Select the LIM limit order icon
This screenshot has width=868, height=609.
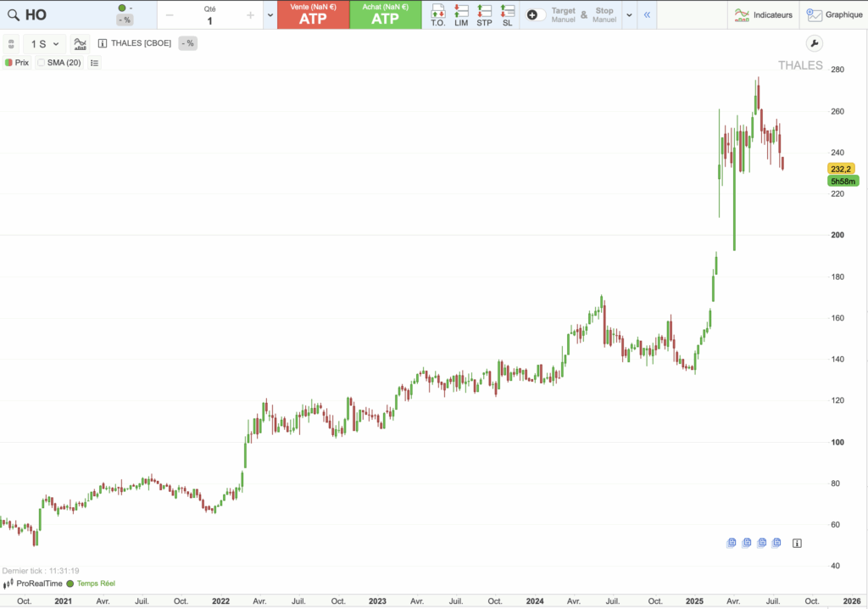461,15
